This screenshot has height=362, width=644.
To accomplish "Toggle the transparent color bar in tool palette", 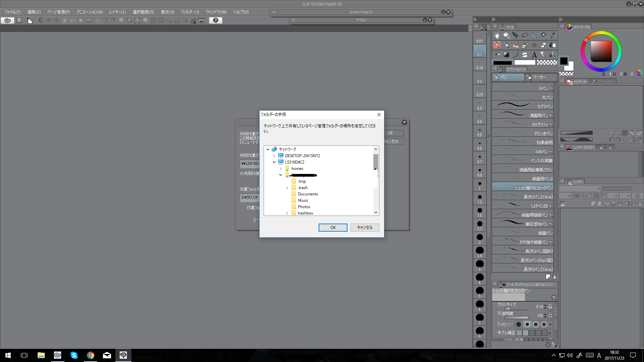I will point(547,62).
